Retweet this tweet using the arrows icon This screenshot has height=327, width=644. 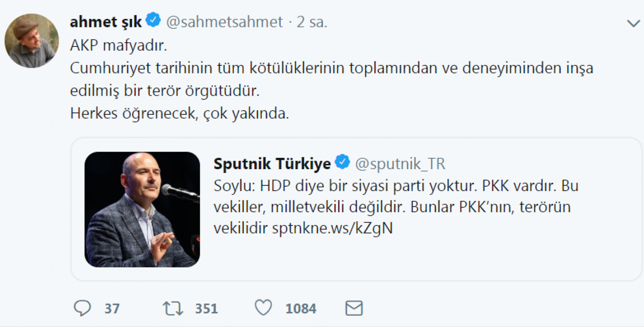[x=172, y=309]
